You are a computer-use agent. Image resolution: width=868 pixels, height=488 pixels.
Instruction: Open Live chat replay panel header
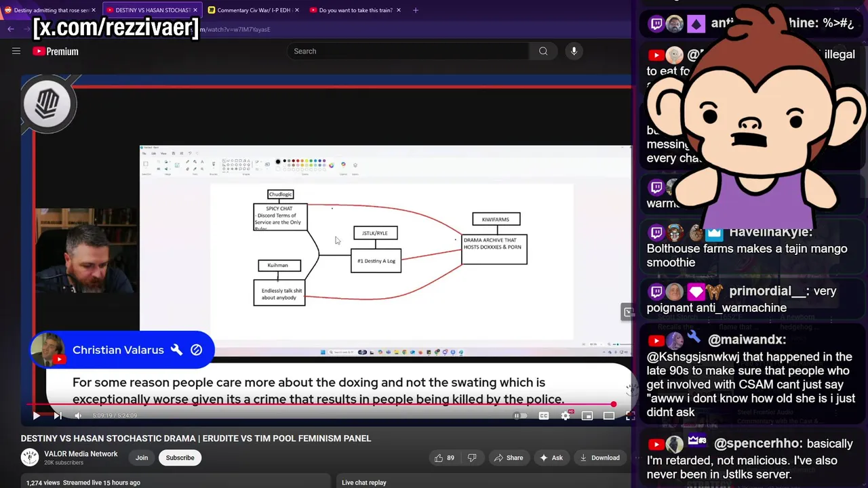pyautogui.click(x=364, y=483)
